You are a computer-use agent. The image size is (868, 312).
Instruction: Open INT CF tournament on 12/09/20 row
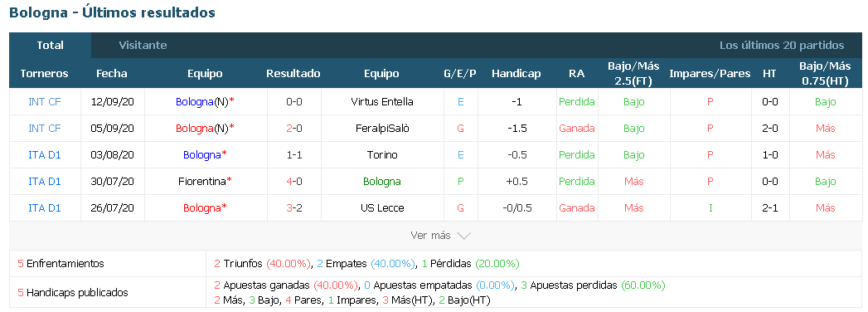[44, 102]
